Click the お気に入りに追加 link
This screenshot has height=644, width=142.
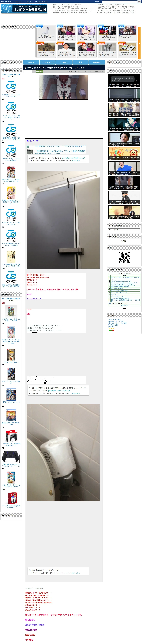point(114,319)
